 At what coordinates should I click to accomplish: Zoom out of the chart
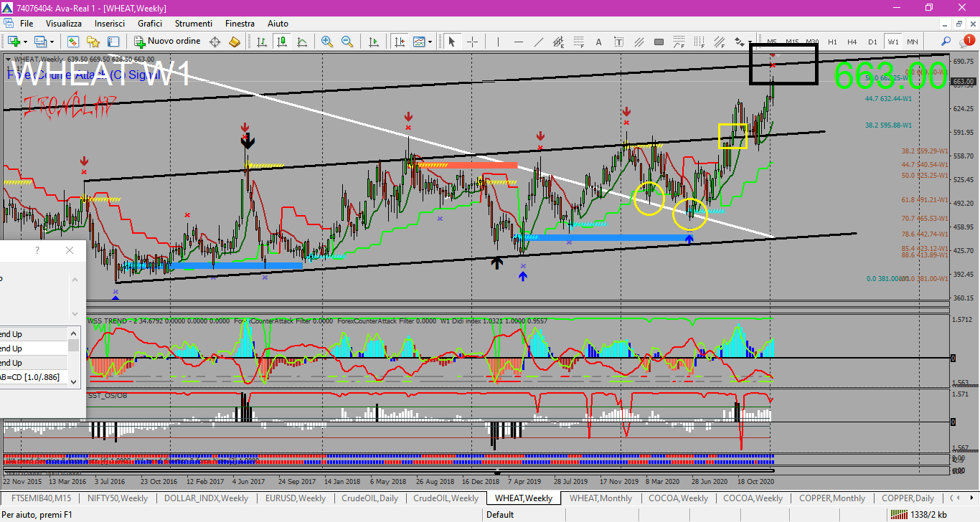(347, 42)
